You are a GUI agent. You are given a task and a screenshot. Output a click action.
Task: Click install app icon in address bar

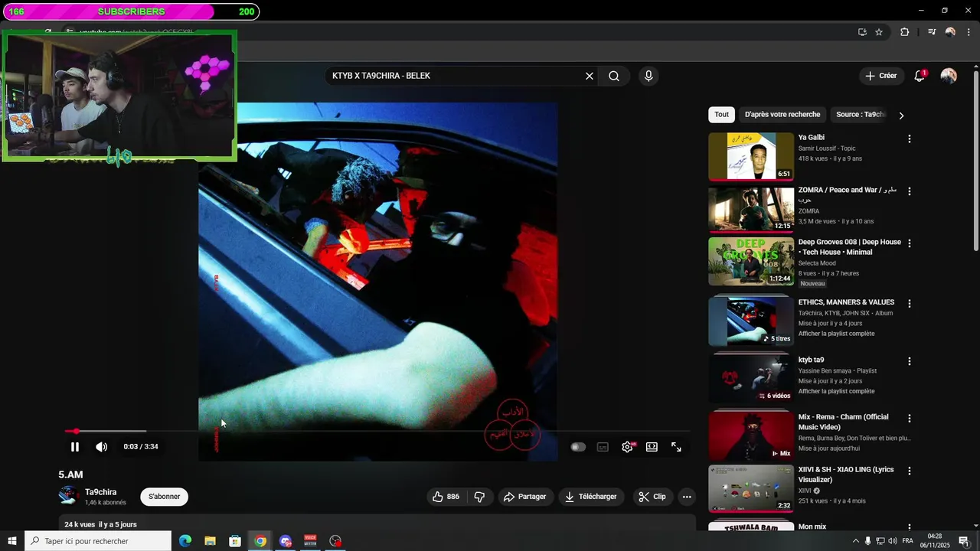(x=862, y=32)
